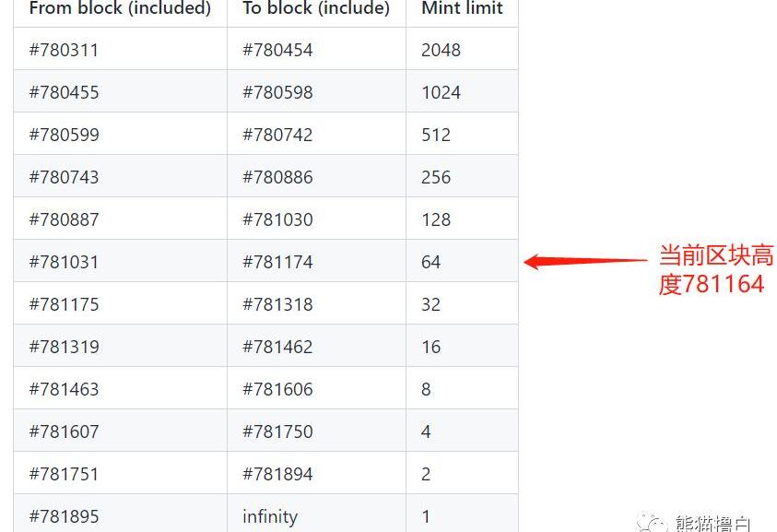Viewport: 777px width, 532px height.
Task: Select the #780311 from-block cell
Action: tap(64, 50)
